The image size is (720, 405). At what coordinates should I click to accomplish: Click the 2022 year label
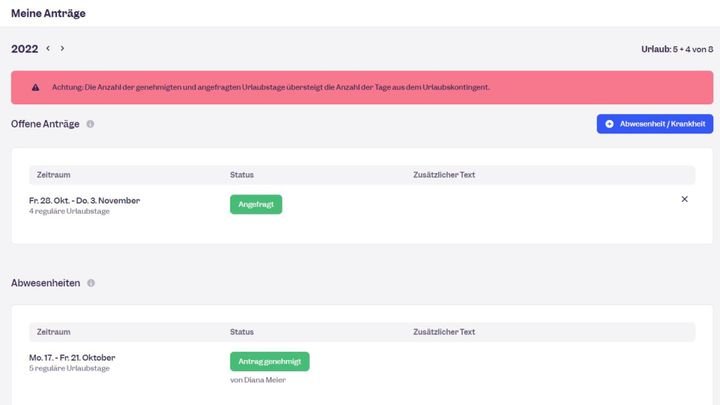pyautogui.click(x=25, y=48)
